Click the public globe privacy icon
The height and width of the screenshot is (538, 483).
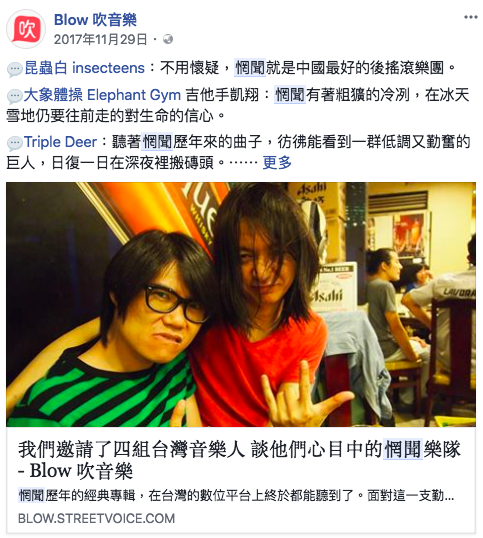168,39
